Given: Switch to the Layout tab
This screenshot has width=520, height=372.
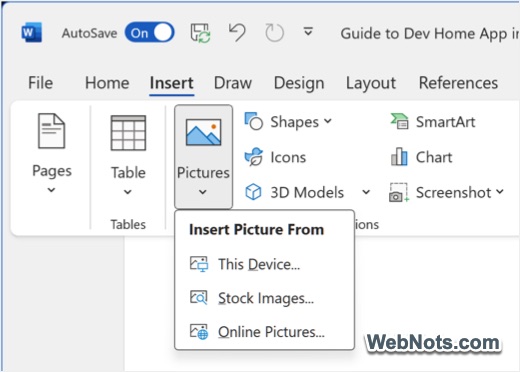Looking at the screenshot, I should pyautogui.click(x=371, y=83).
